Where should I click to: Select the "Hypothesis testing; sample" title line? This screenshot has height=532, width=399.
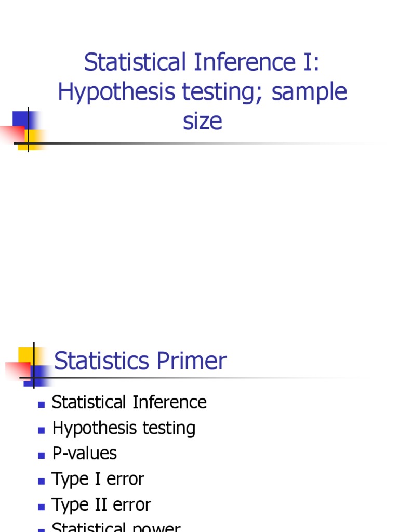click(203, 92)
